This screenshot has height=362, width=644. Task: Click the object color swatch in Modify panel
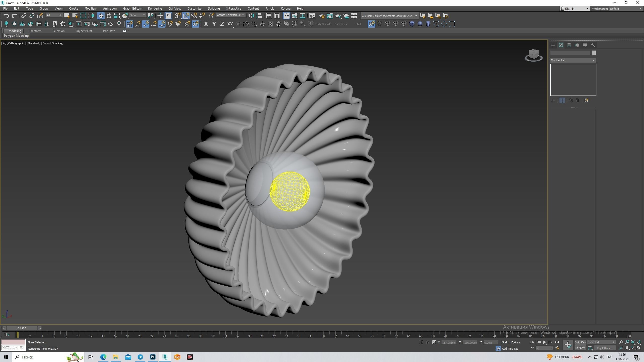594,53
